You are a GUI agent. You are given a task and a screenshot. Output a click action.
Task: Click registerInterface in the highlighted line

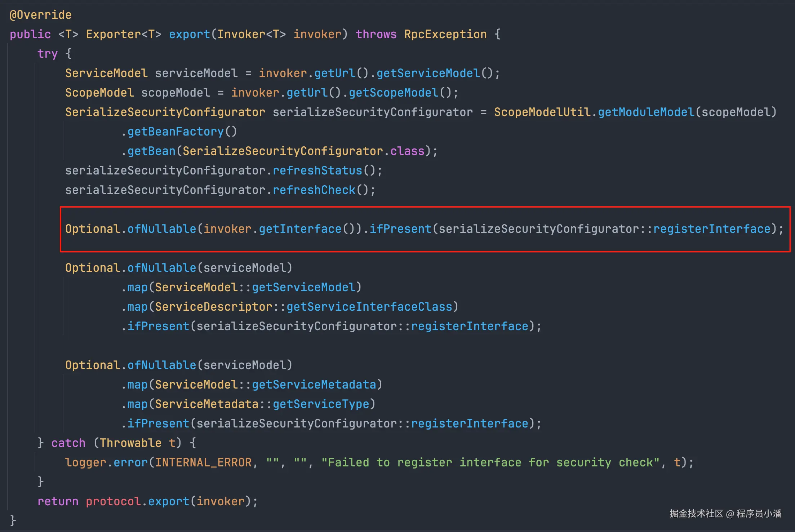(712, 229)
